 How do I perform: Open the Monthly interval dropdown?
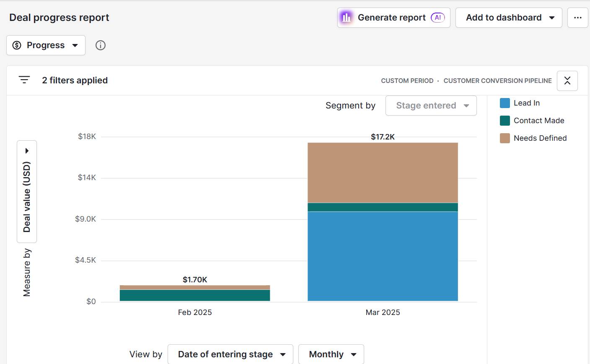pos(331,354)
